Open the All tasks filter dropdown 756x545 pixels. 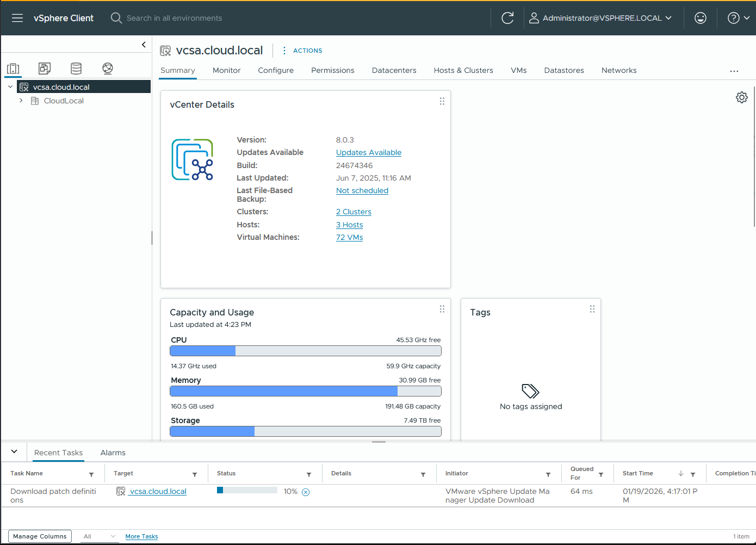click(100, 536)
